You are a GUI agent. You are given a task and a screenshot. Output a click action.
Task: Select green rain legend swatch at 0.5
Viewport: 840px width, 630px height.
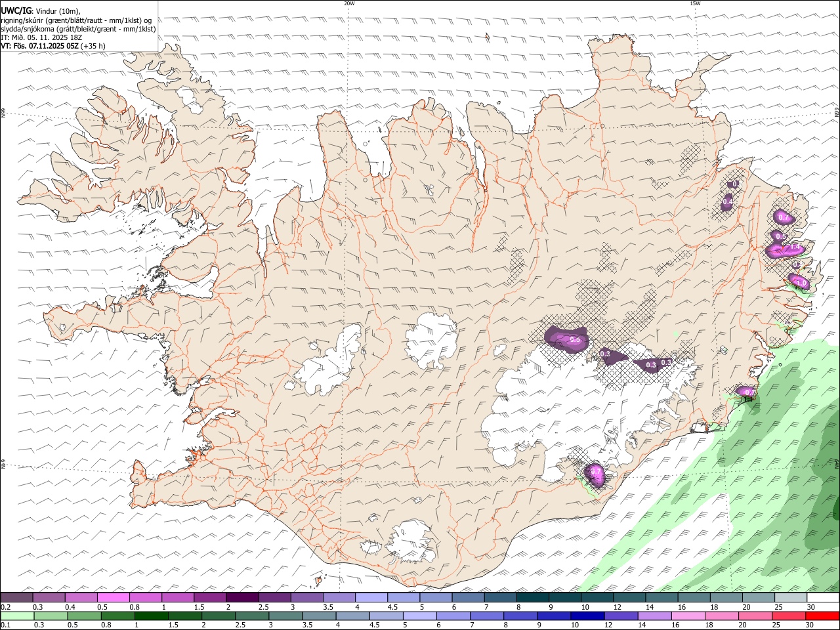click(85, 616)
